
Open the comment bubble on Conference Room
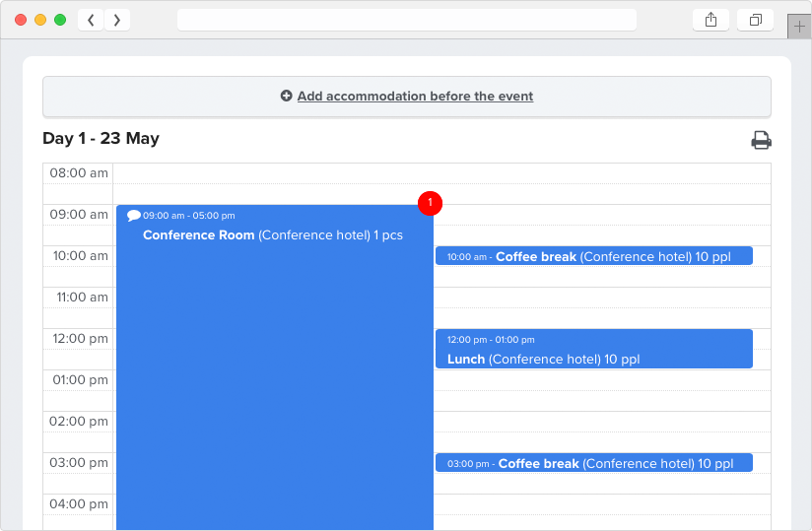(134, 215)
